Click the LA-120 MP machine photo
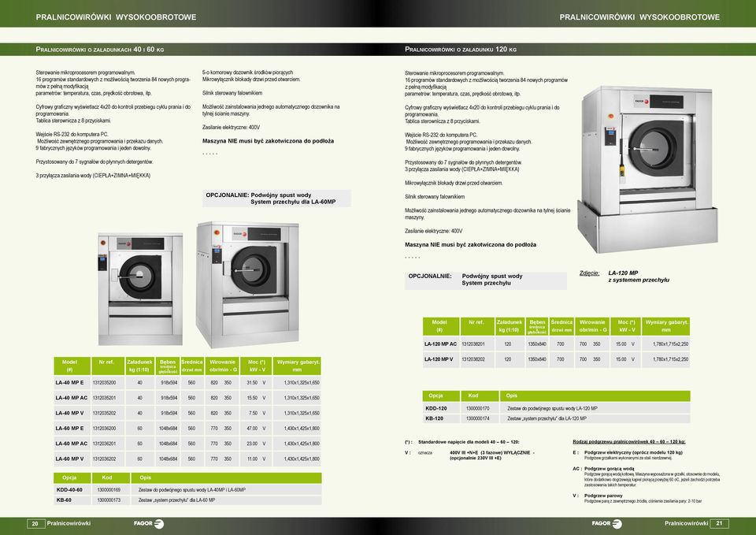The height and width of the screenshot is (535, 756). click(647, 169)
